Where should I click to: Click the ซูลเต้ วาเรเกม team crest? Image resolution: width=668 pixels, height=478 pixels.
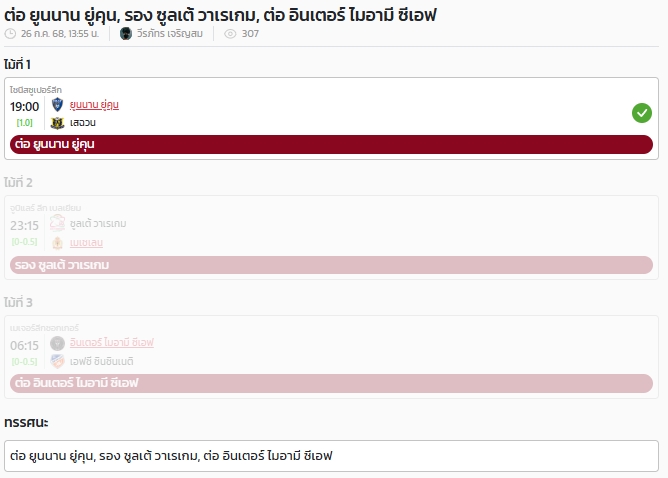pos(57,223)
